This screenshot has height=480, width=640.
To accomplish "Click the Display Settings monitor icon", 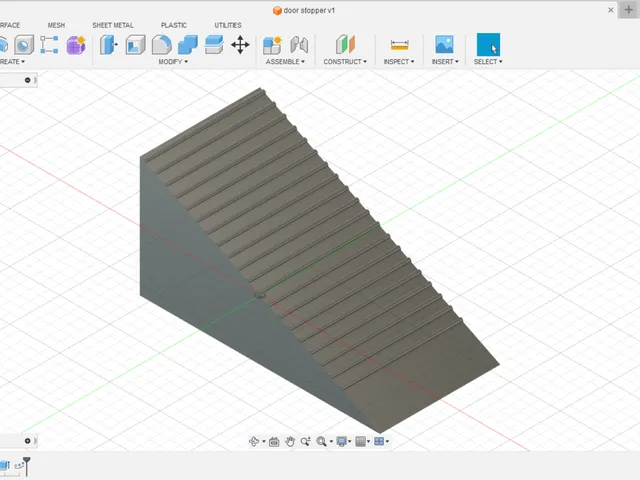I will [341, 441].
